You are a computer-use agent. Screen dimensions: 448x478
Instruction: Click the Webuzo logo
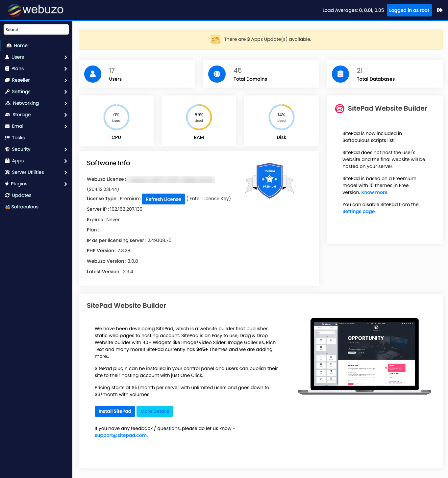36,10
